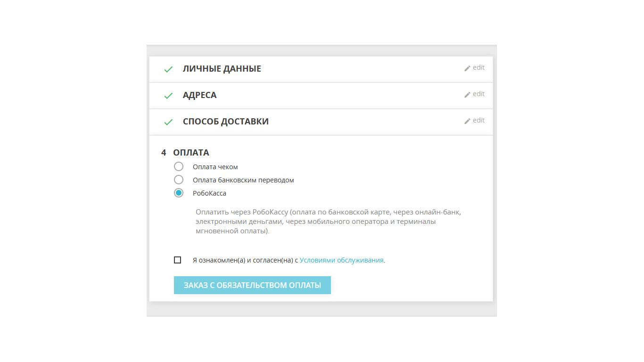Screen dimensions: 644x362
Task: Click the pencil edit icon for АДРЕСА
Action: coord(468,95)
